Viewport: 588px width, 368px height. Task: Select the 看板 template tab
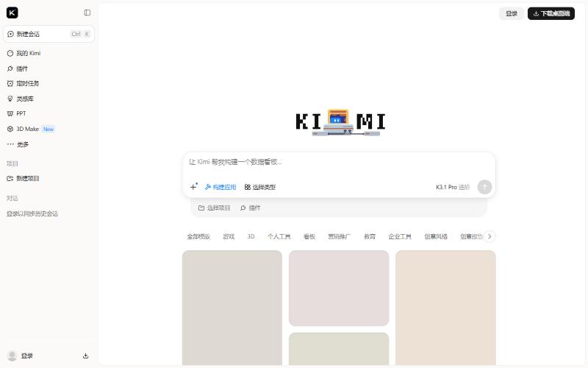pos(309,236)
